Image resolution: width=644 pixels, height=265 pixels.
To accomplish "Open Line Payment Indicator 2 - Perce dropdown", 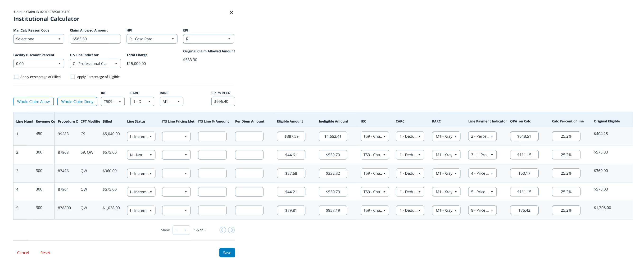I will (482, 136).
